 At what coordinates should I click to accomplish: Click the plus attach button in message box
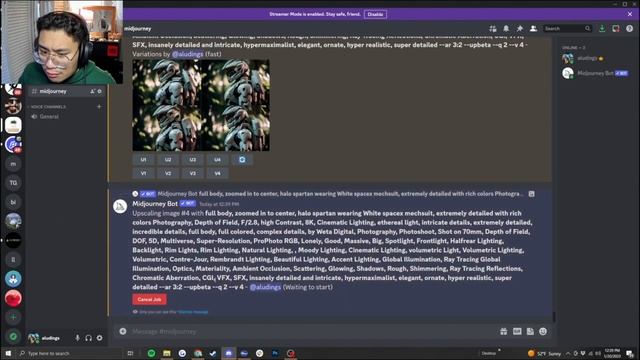pos(123,331)
